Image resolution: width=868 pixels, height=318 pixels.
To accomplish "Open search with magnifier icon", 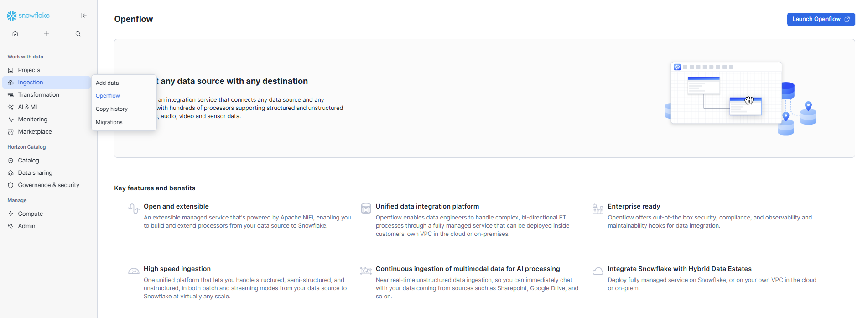I will pyautogui.click(x=78, y=34).
